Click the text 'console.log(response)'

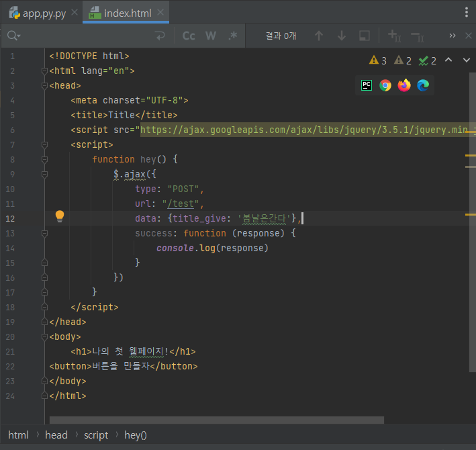[x=213, y=248]
